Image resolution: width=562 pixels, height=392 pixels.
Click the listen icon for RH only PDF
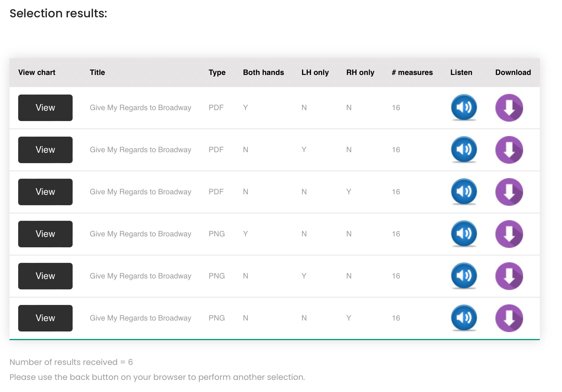(x=464, y=192)
